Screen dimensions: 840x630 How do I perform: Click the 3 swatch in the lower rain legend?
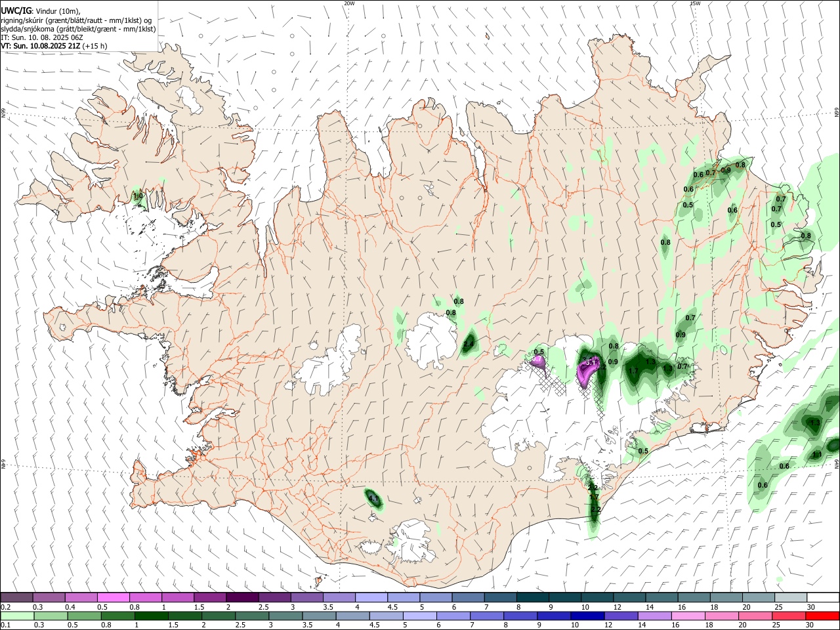coord(285,616)
